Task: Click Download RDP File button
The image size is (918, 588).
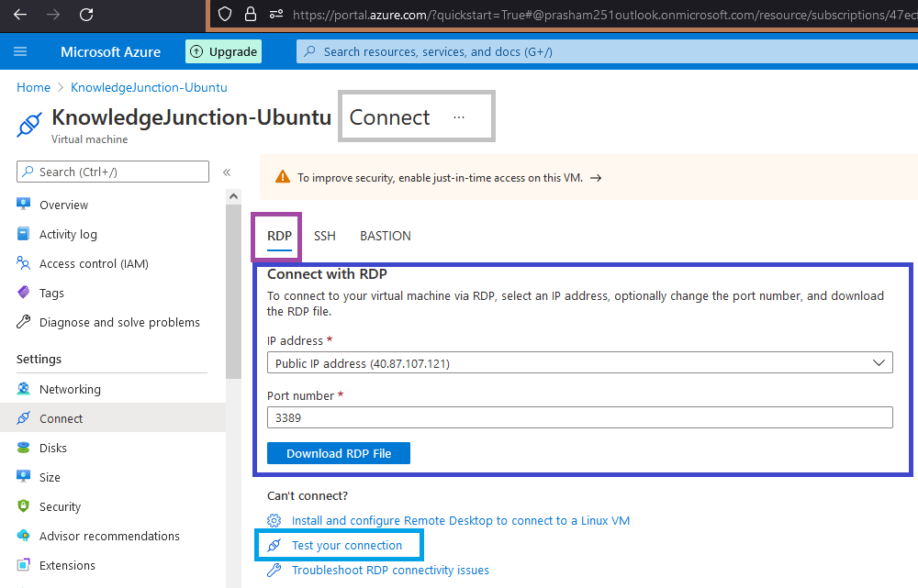Action: pos(339,453)
